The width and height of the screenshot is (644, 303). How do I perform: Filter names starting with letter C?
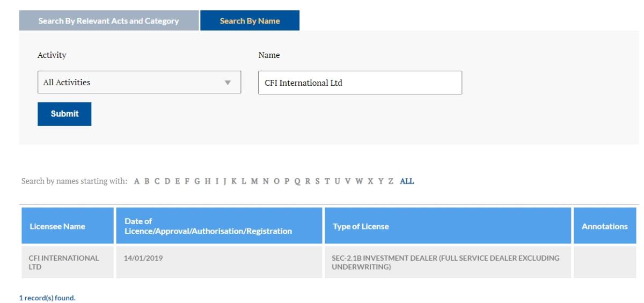coord(157,181)
